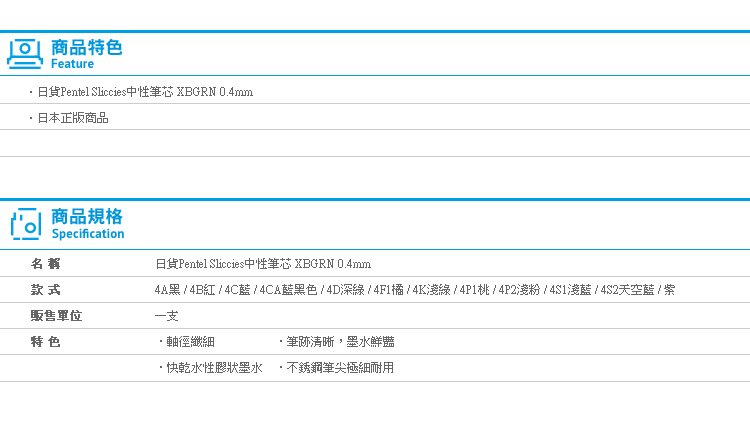Click the '4C藍' style option text

coord(237,290)
